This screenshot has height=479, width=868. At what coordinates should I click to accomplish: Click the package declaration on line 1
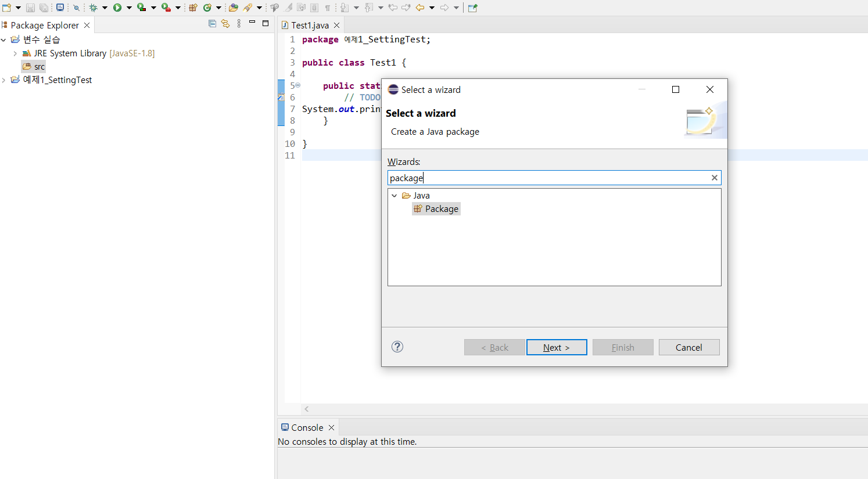(x=367, y=39)
